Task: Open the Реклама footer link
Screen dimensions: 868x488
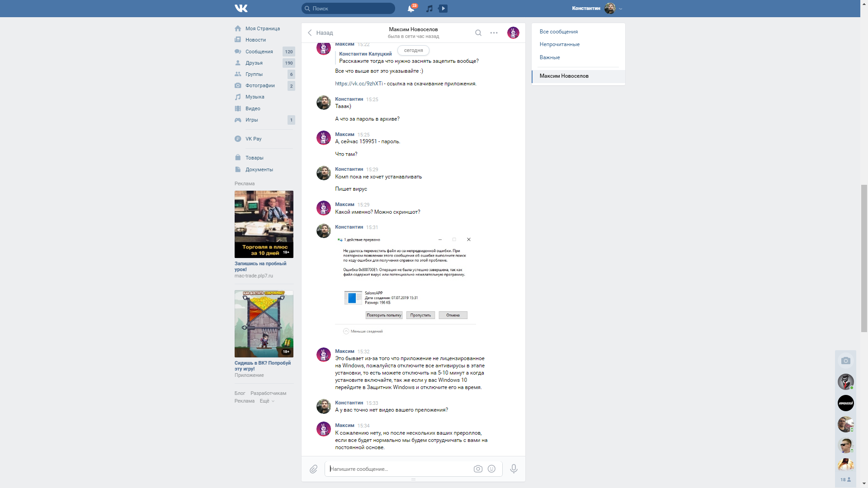Action: tap(245, 401)
